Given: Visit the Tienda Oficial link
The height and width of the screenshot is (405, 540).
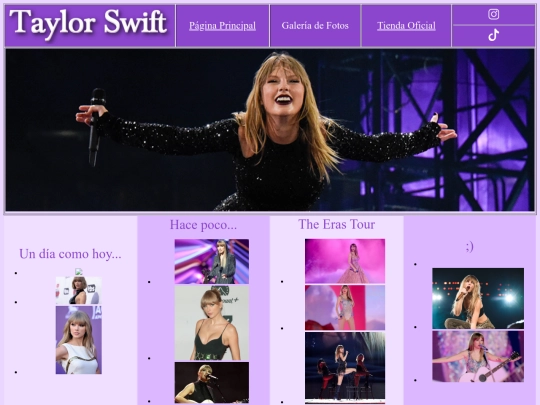Looking at the screenshot, I should click(406, 25).
